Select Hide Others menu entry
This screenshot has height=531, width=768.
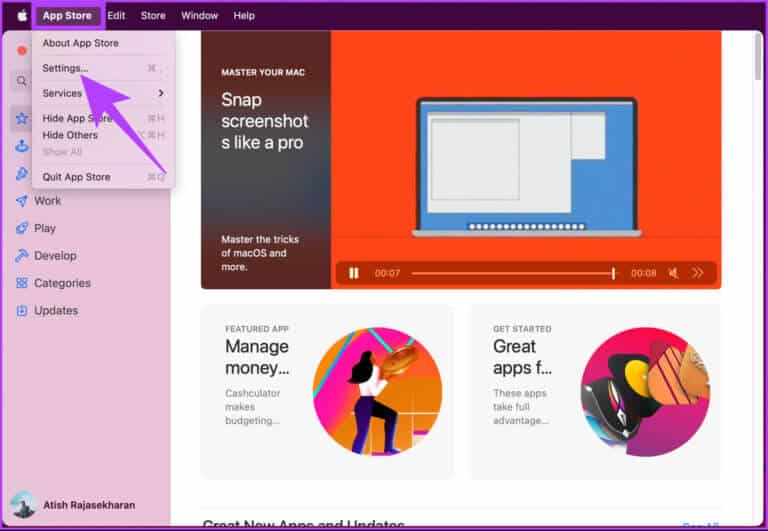(70, 135)
